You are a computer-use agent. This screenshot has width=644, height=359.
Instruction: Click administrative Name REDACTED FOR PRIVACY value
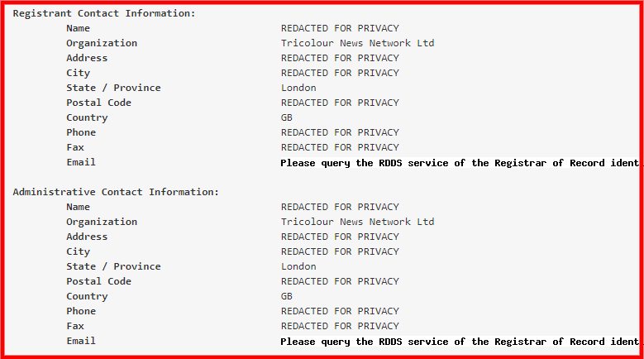(340, 207)
